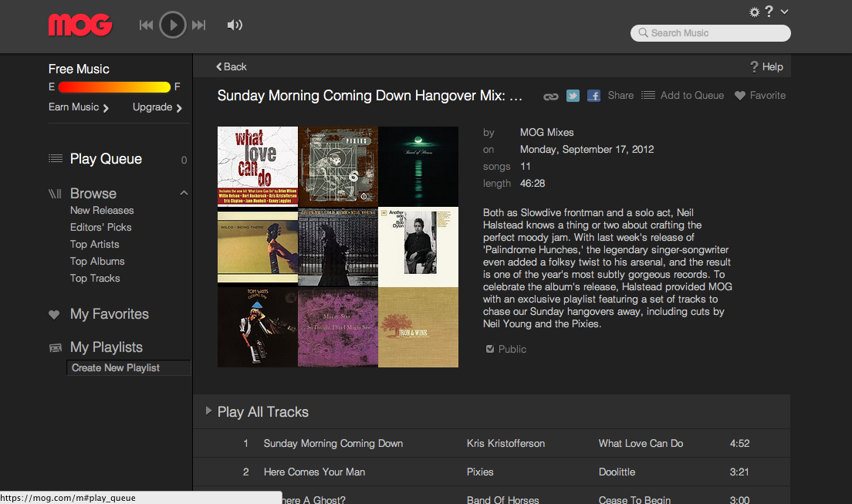Mark this mix as Favorite
The height and width of the screenshot is (504, 852).
[x=759, y=96]
